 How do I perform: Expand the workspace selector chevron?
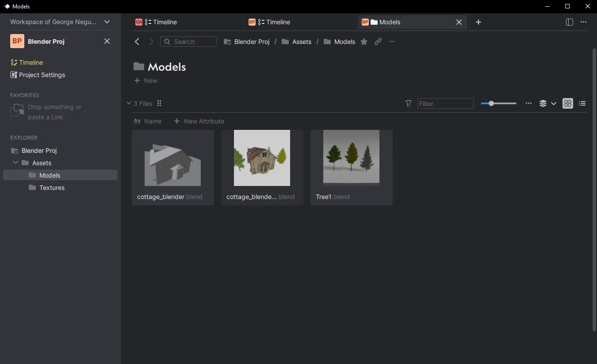tap(107, 22)
